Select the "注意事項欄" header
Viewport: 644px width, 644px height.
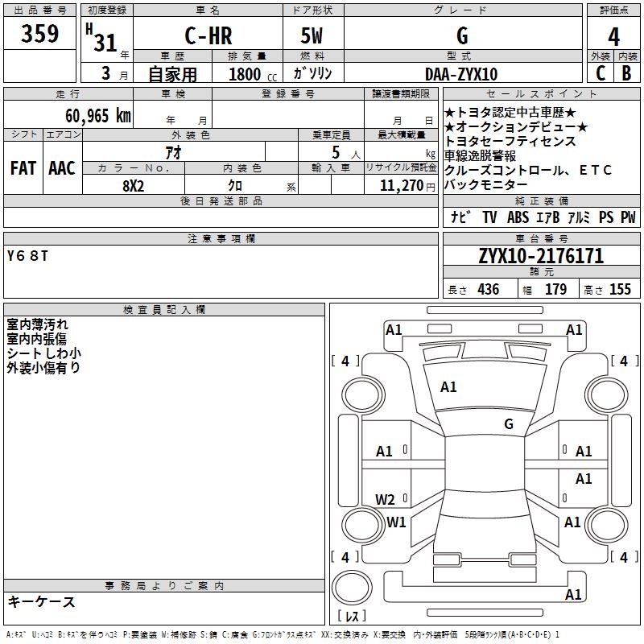click(221, 238)
